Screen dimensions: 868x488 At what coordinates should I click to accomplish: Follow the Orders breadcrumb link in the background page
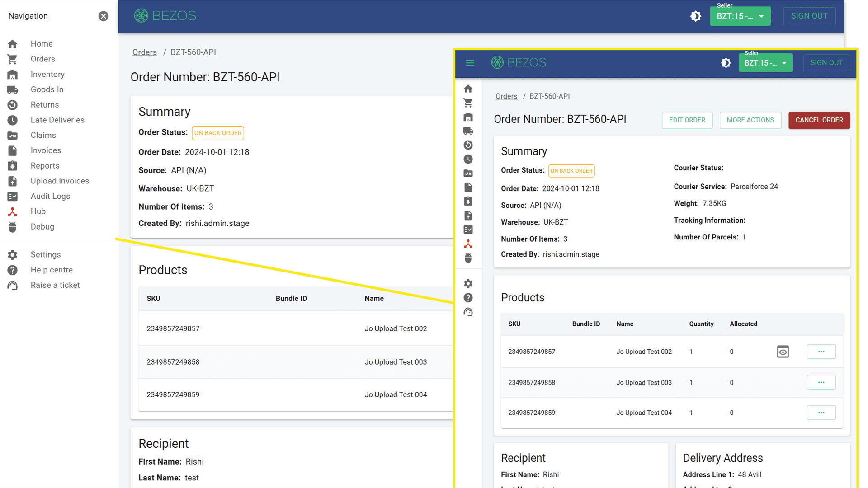145,52
